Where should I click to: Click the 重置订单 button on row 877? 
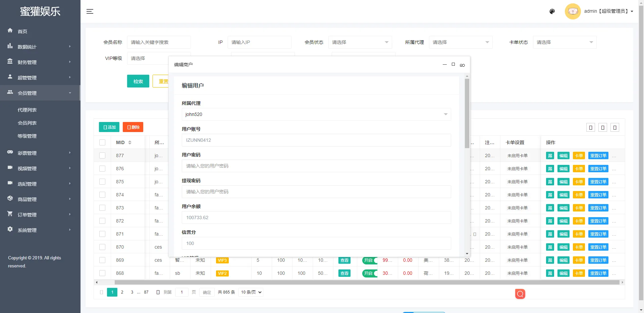coord(598,155)
